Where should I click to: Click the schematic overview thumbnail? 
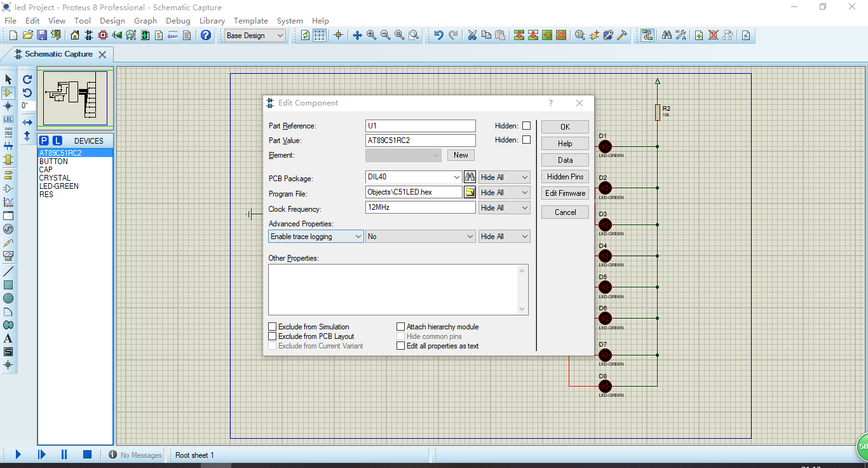coord(76,98)
